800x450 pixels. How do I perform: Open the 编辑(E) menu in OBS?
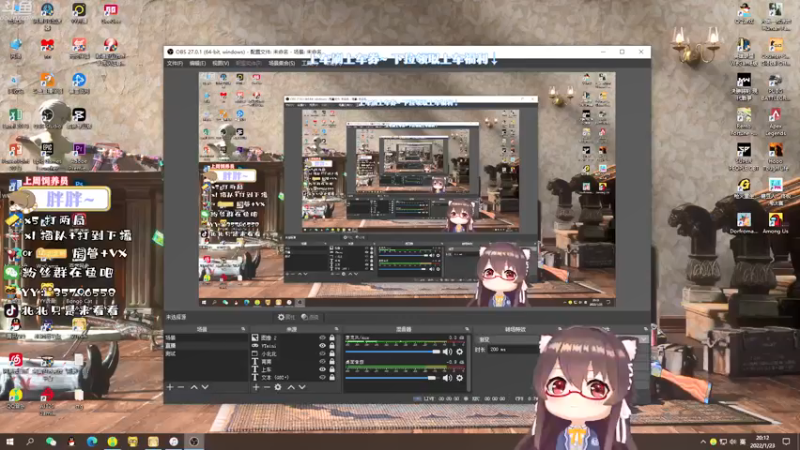(x=197, y=63)
